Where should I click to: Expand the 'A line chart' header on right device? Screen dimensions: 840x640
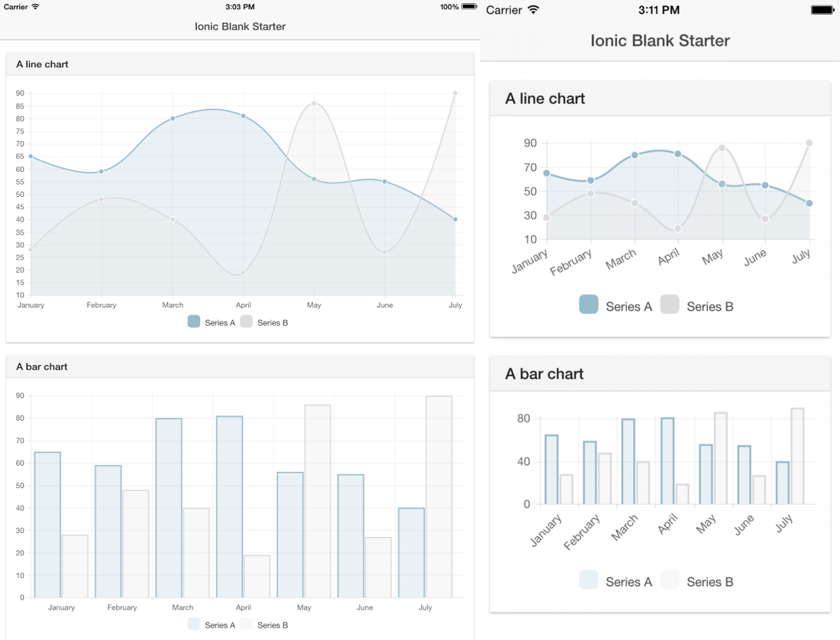point(546,98)
